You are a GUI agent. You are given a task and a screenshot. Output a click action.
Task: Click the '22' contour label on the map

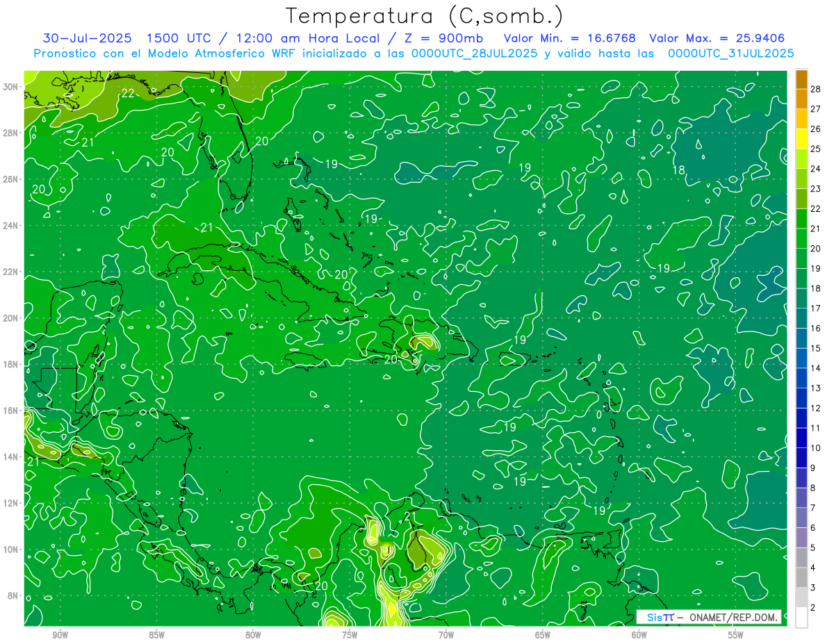coord(128,94)
